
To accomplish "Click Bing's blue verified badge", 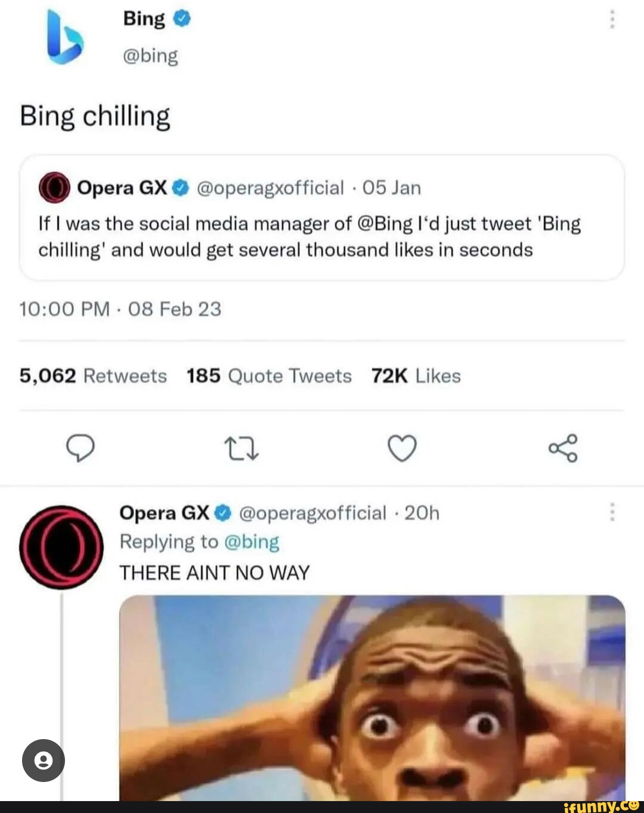I will 180,18.
